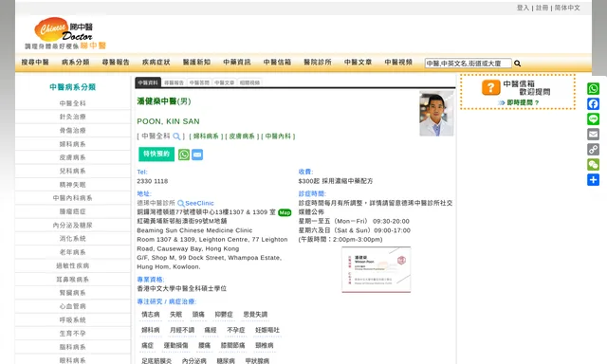
Task: Select 中醫全科 in sidebar categories
Action: (73, 103)
